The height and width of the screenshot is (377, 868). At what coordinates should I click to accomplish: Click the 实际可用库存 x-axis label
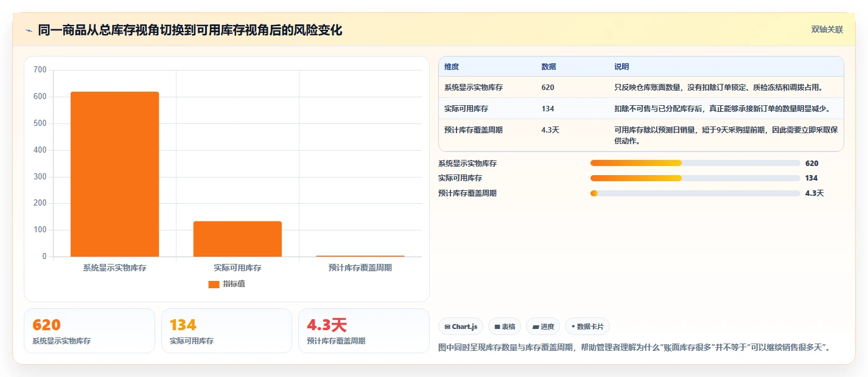pyautogui.click(x=237, y=268)
